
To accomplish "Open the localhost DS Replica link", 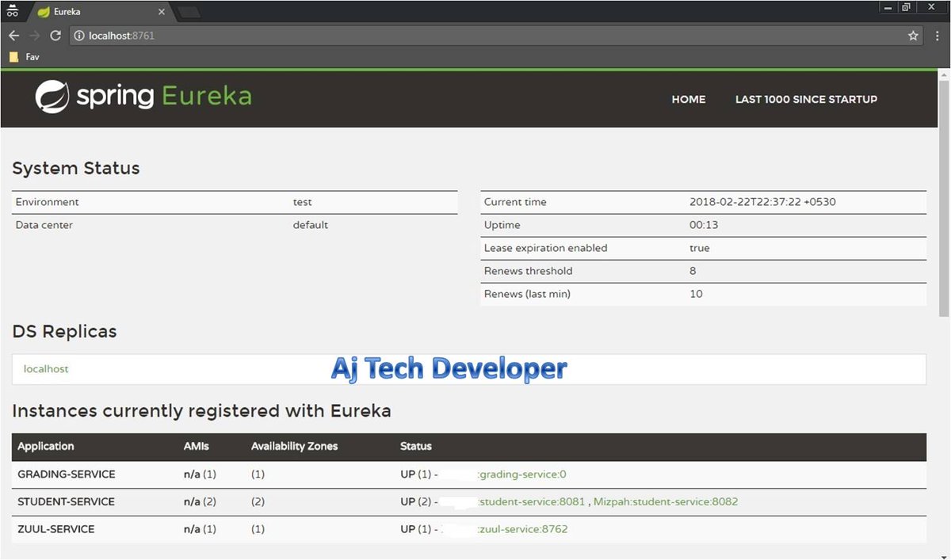I will (45, 368).
